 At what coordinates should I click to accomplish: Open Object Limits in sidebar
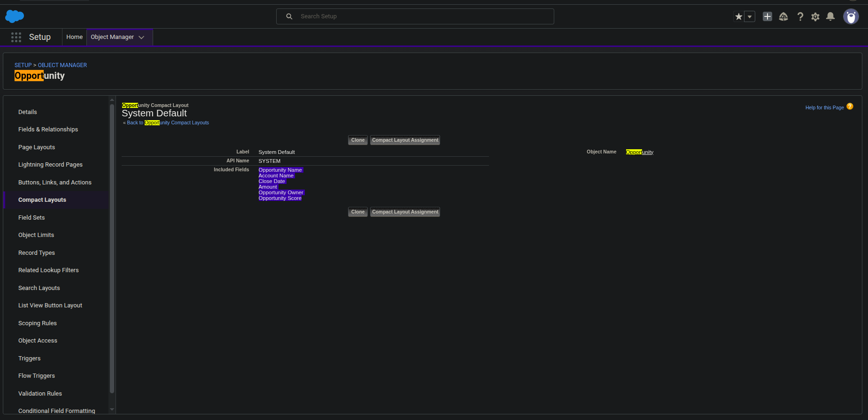[x=36, y=235]
